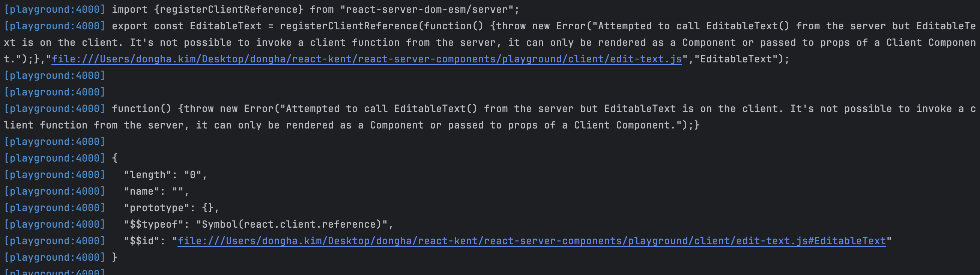Click the import registerClientReference line
This screenshot has width=980, height=275.
point(262,9)
